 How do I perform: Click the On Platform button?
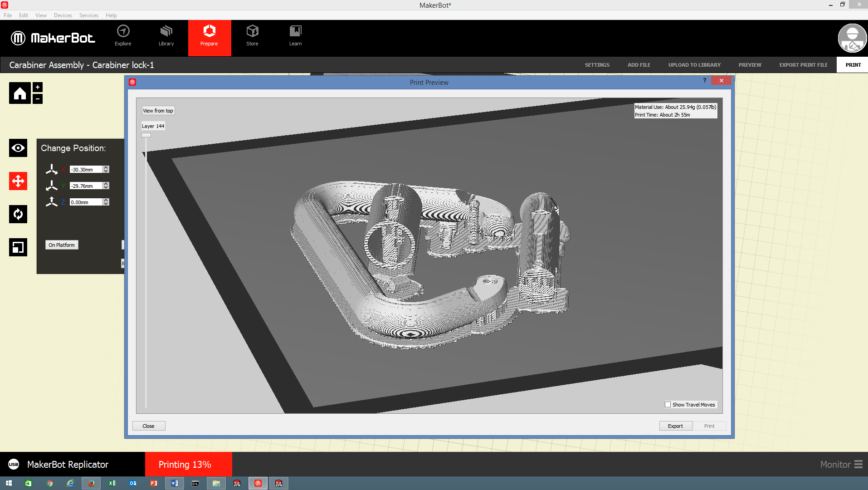[62, 245]
